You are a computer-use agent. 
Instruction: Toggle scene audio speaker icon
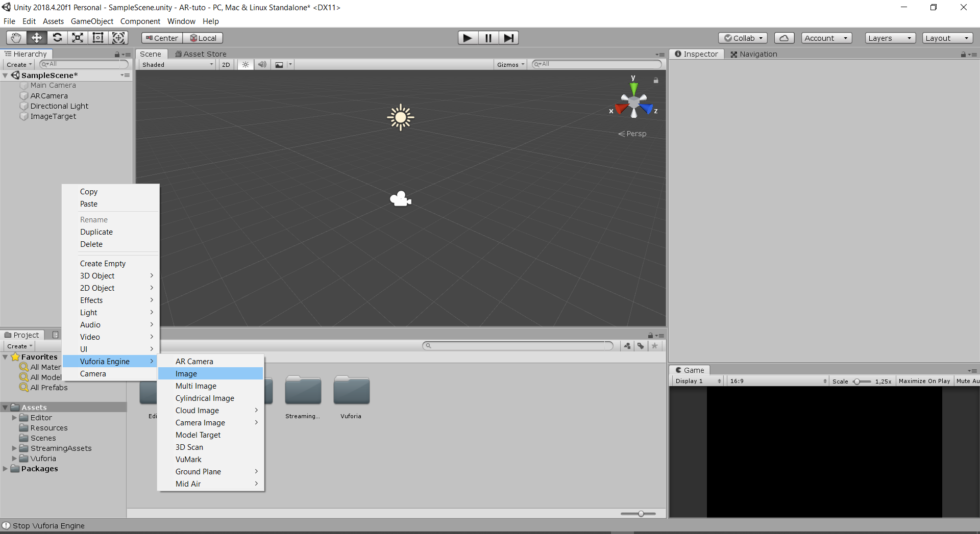[x=262, y=65]
